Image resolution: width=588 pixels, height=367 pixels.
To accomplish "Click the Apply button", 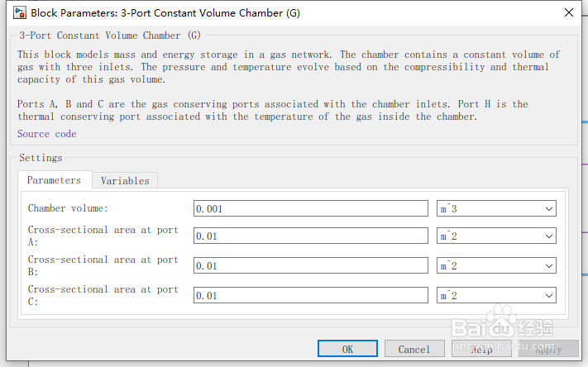I will 548,349.
